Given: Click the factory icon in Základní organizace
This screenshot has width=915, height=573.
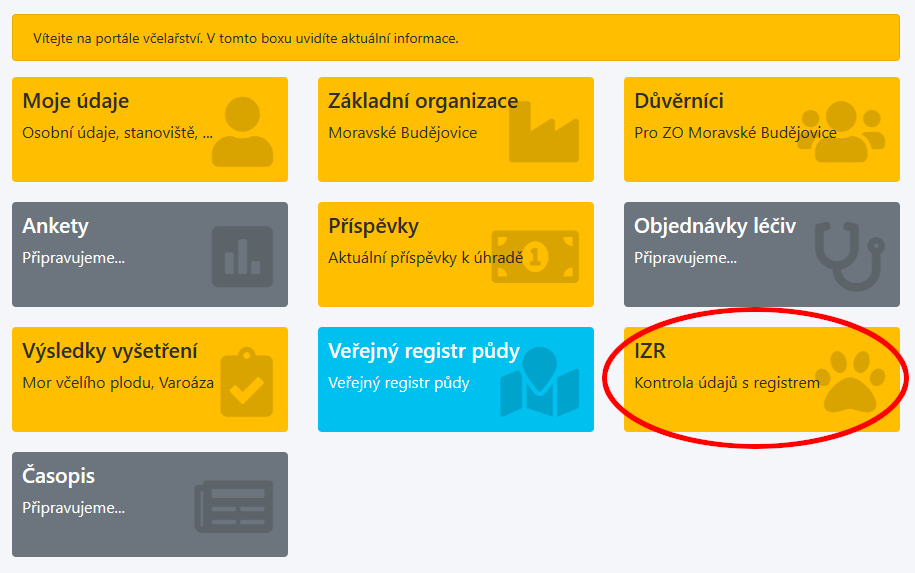Looking at the screenshot, I should point(543,132).
